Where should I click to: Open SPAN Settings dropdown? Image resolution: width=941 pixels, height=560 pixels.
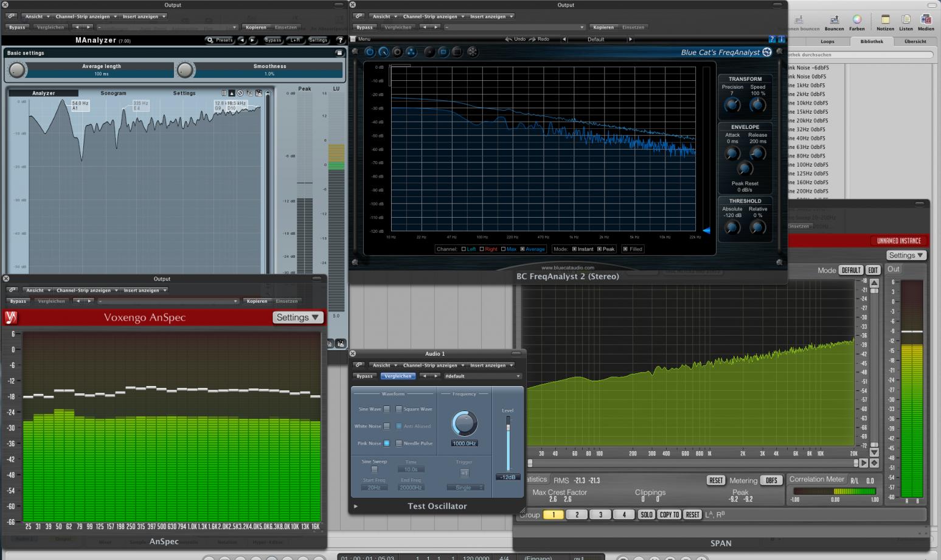click(906, 255)
